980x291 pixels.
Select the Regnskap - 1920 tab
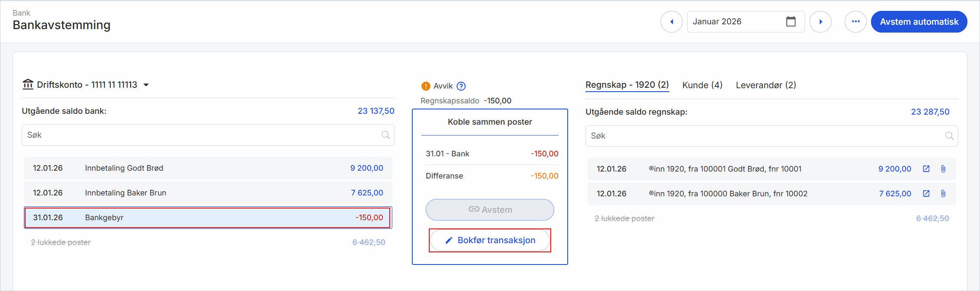(627, 85)
